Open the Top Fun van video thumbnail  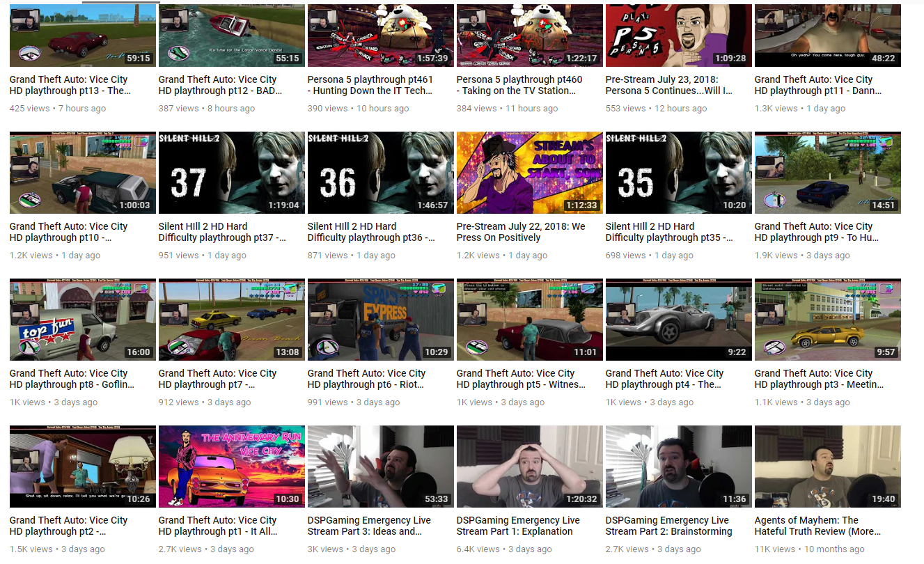83,320
